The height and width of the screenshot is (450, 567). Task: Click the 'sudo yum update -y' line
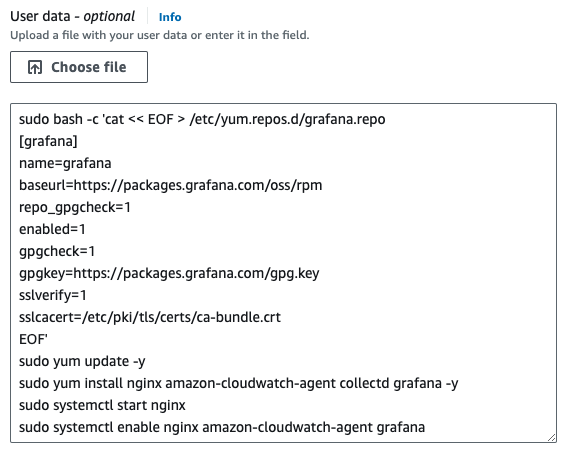tap(82, 361)
